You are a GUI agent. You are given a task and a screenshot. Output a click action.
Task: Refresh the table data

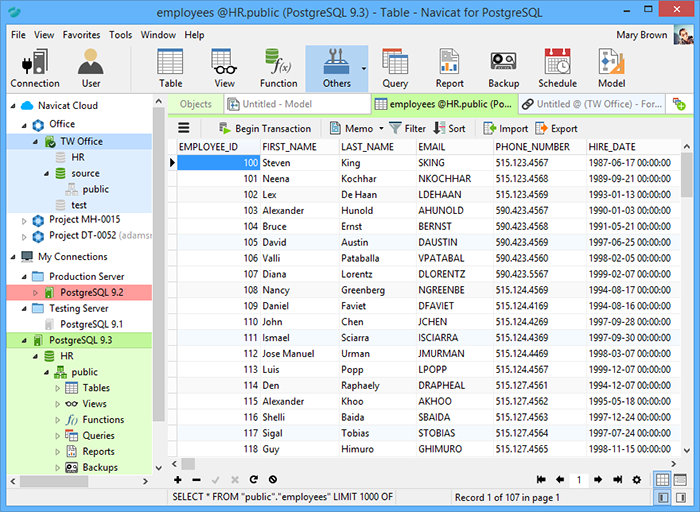(254, 479)
